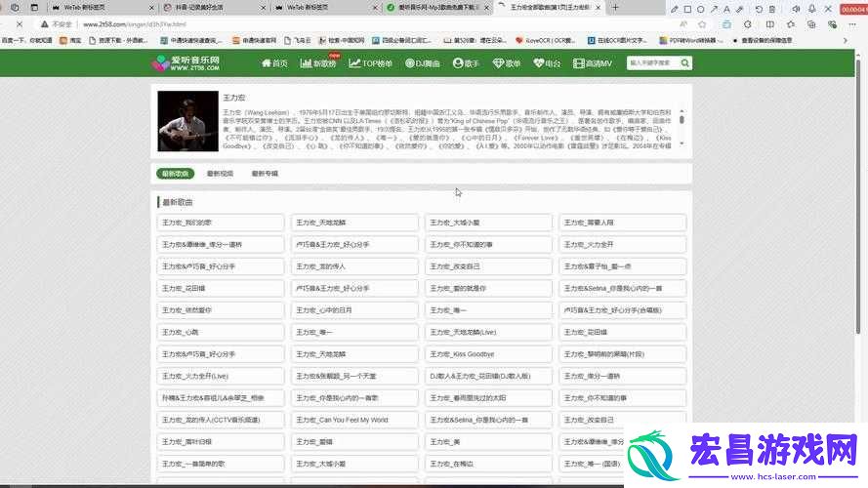The width and height of the screenshot is (868, 488).
Task: Open song 王力宏_美
Action: (x=489, y=441)
